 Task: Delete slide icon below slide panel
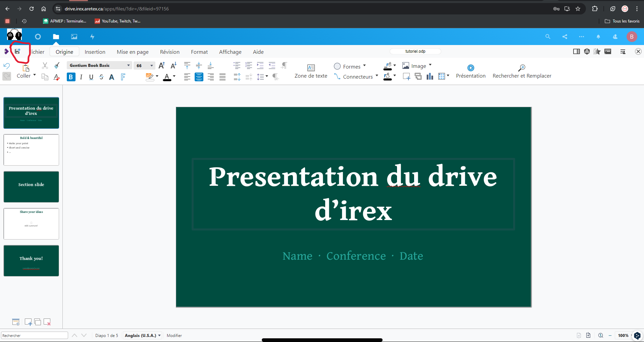pos(47,322)
